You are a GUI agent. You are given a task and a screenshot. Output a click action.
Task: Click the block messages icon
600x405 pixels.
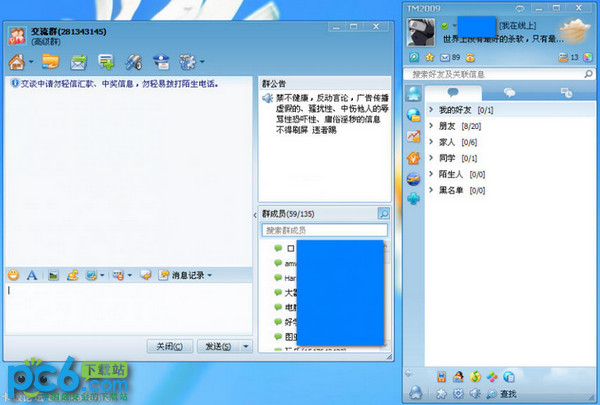118,275
